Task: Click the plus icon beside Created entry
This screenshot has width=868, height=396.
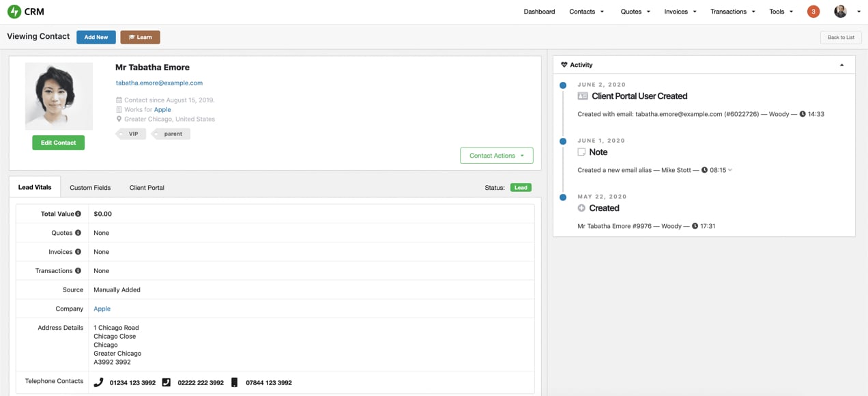Action: (x=581, y=208)
